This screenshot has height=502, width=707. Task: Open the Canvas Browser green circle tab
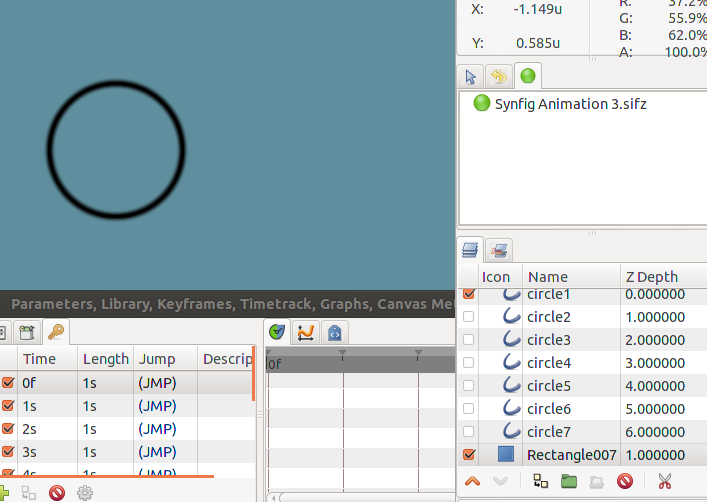(528, 76)
